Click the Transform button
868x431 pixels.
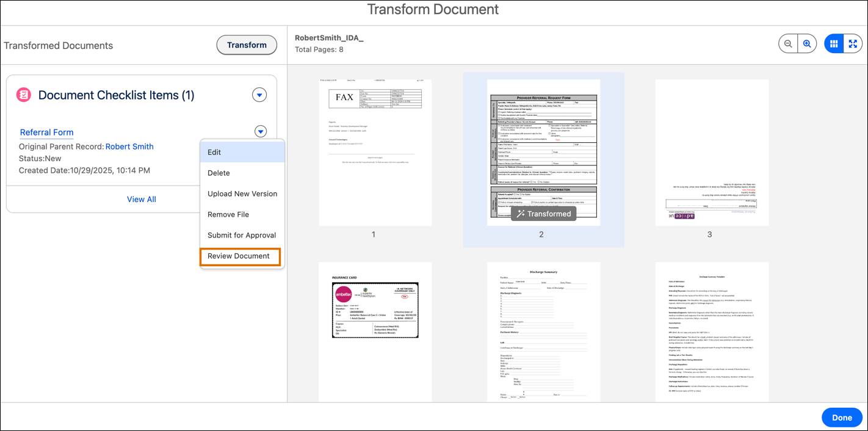tap(247, 45)
